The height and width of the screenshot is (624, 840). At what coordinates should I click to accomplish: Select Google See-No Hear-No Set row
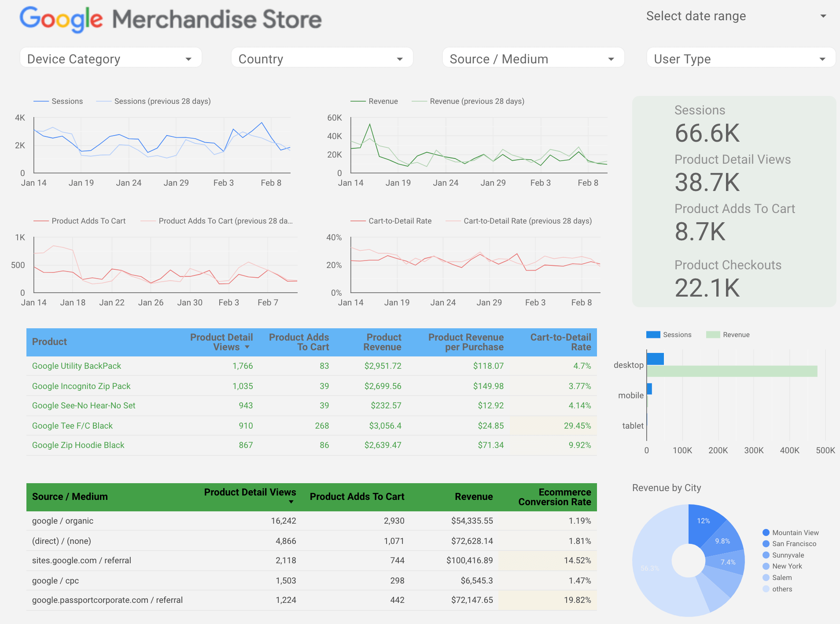[x=312, y=406]
